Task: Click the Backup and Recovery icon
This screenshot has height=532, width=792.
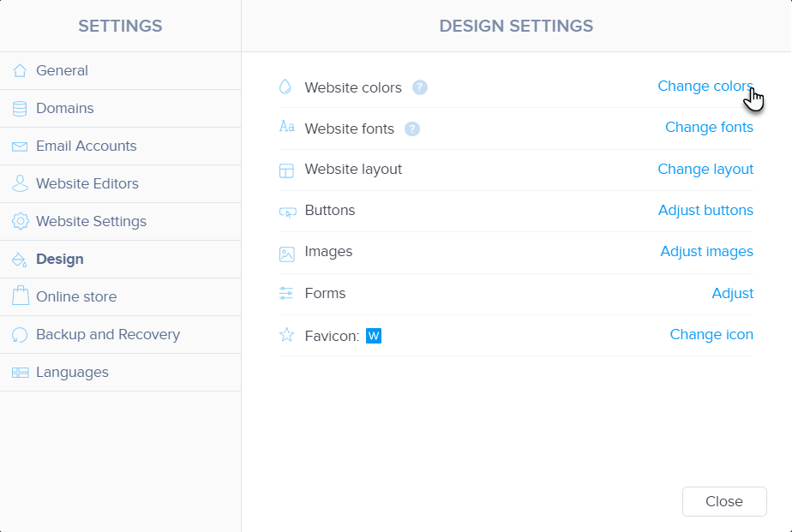Action: pyautogui.click(x=20, y=335)
